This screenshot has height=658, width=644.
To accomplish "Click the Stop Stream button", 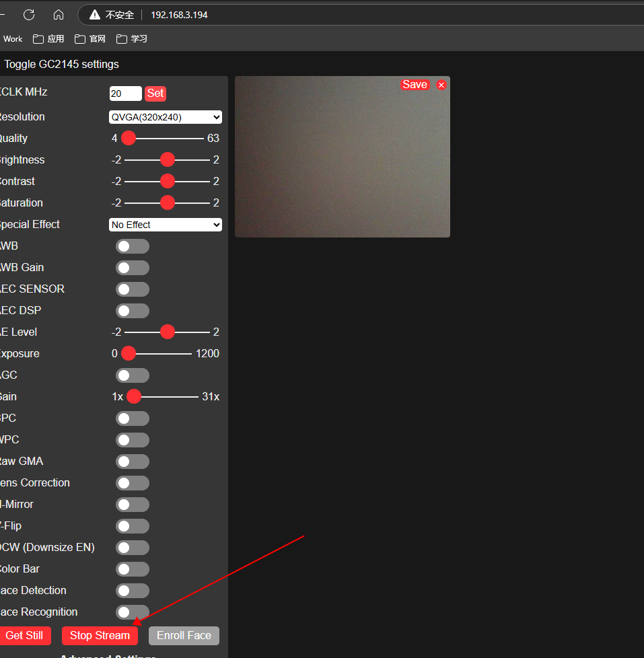I will click(100, 636).
